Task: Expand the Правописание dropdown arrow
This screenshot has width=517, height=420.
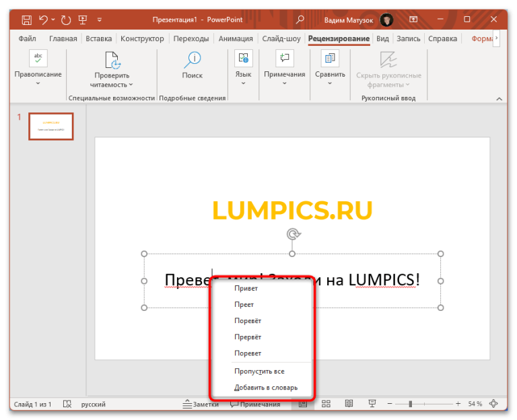Action: (38, 83)
